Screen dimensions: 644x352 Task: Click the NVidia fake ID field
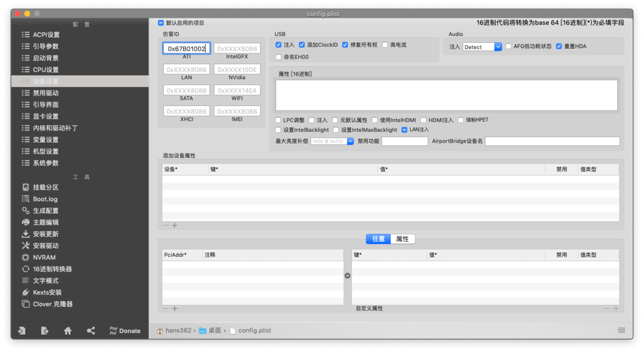click(237, 69)
